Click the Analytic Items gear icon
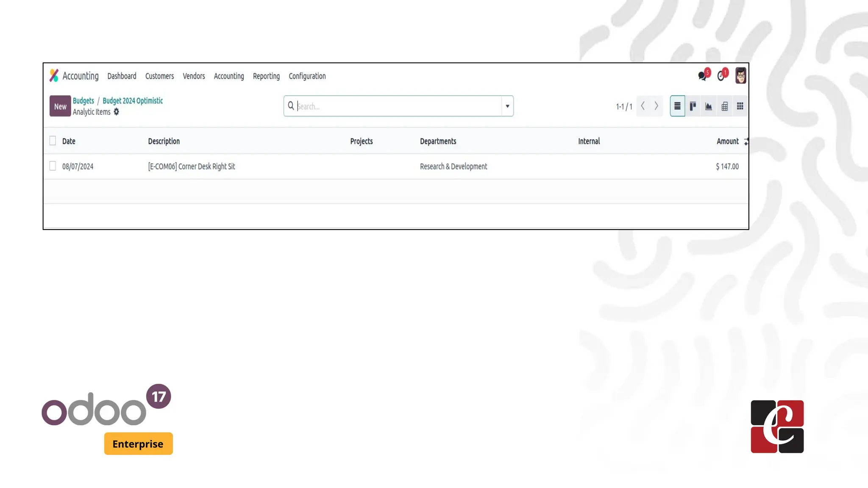The height and width of the screenshot is (488, 868). click(117, 112)
